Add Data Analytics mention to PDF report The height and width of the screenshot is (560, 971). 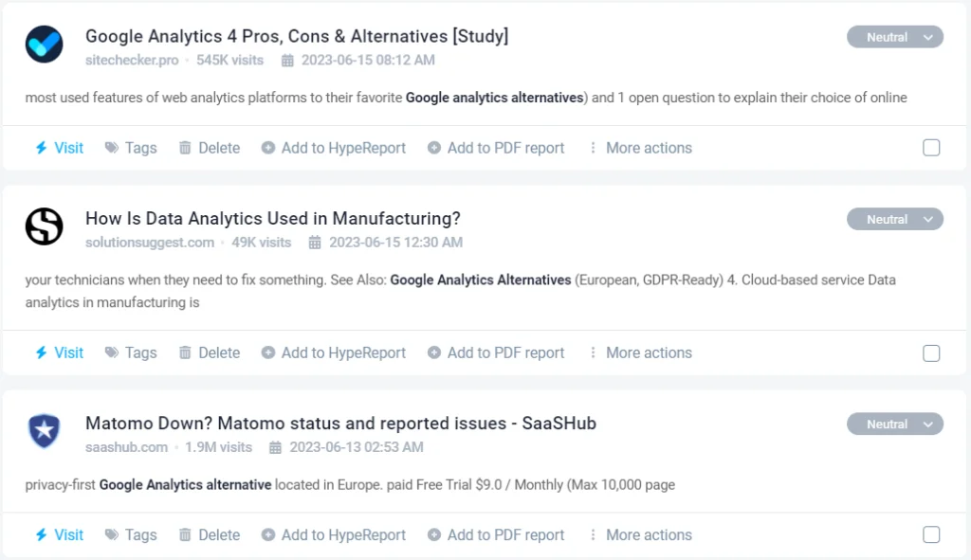[x=496, y=352]
